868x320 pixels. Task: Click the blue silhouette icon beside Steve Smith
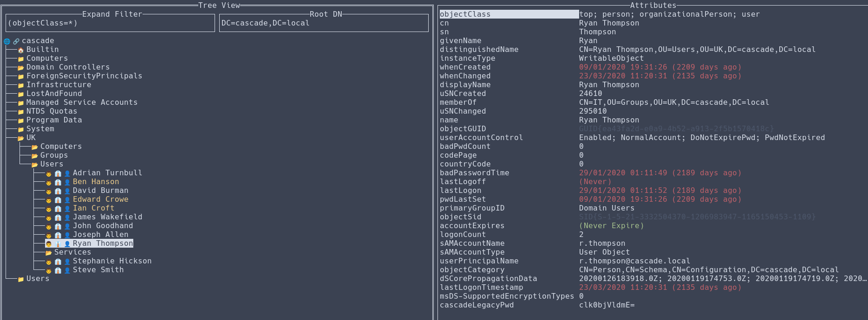click(67, 270)
